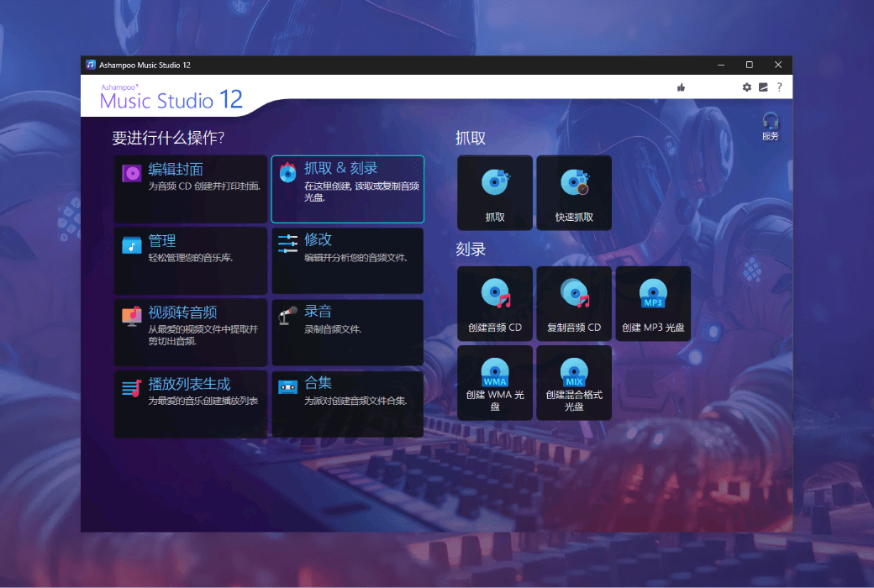
Task: Open the 编辑封面 cover editor tile
Action: coord(191,189)
